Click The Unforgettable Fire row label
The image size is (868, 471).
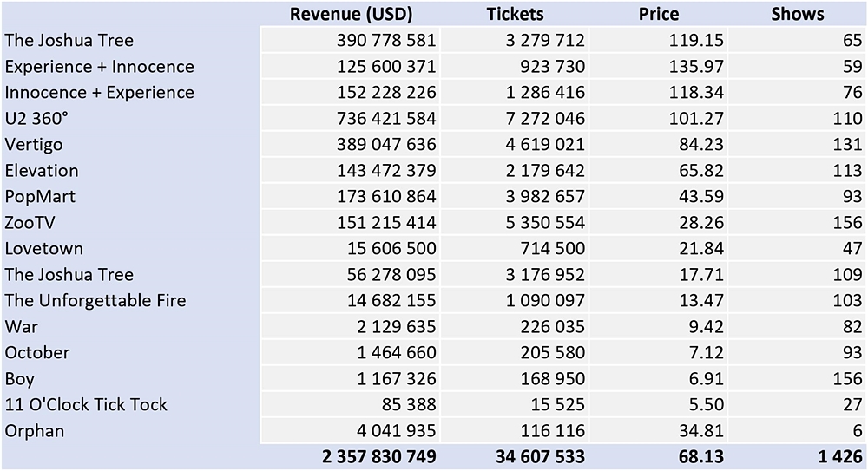pos(95,300)
